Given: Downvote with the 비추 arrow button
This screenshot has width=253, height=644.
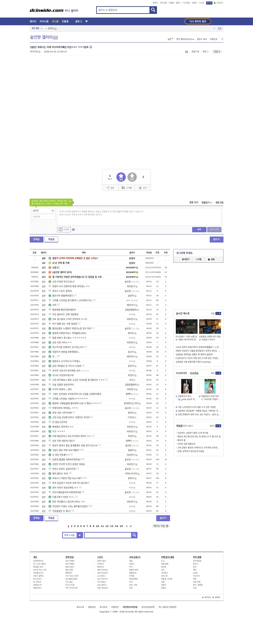Looking at the screenshot, I should click(132, 177).
